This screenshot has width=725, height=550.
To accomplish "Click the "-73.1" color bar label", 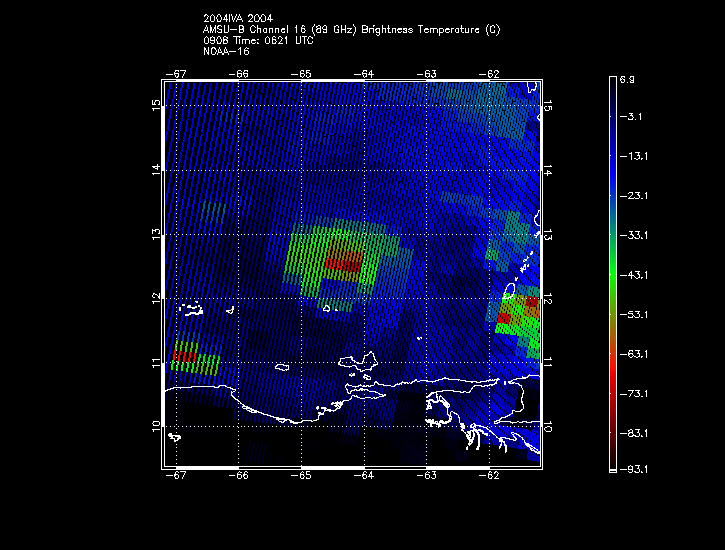I will 633,394.
